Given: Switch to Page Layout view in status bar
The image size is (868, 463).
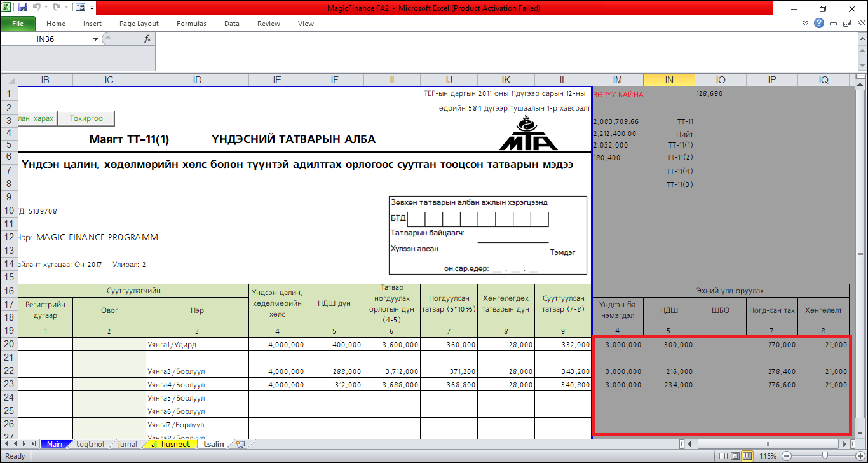Looking at the screenshot, I should point(735,456).
